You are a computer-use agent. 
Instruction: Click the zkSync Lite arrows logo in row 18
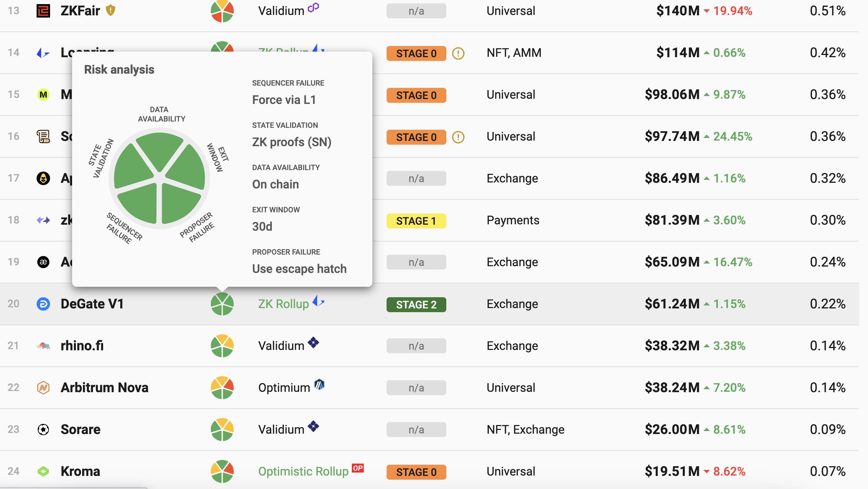[x=43, y=220]
